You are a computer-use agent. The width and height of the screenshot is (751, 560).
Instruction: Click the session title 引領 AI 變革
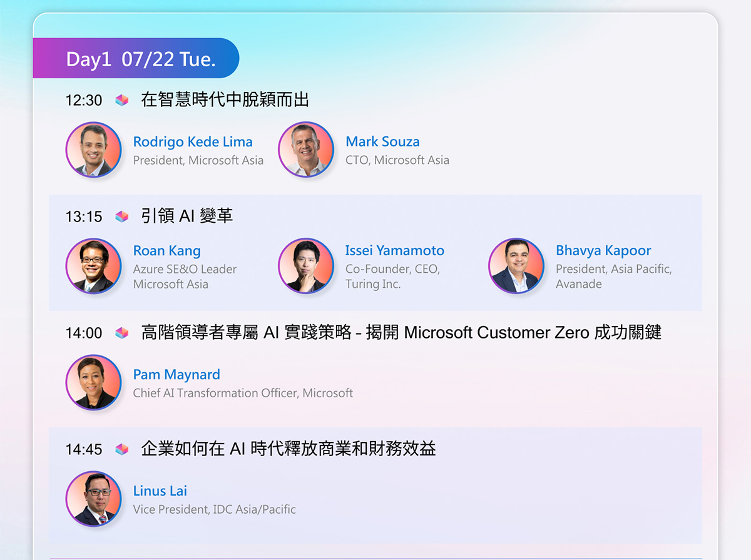point(187,216)
